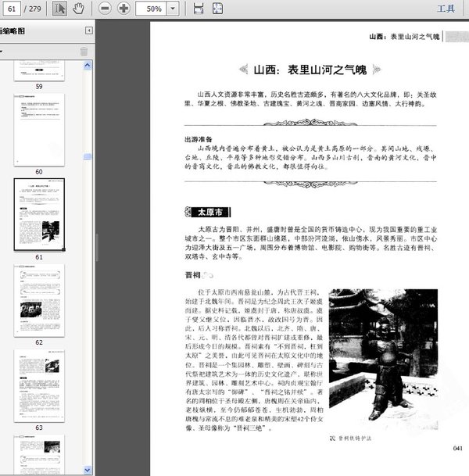This screenshot has width=469, height=476.
Task: Open page 60 thumbnail
Action: coord(39,130)
